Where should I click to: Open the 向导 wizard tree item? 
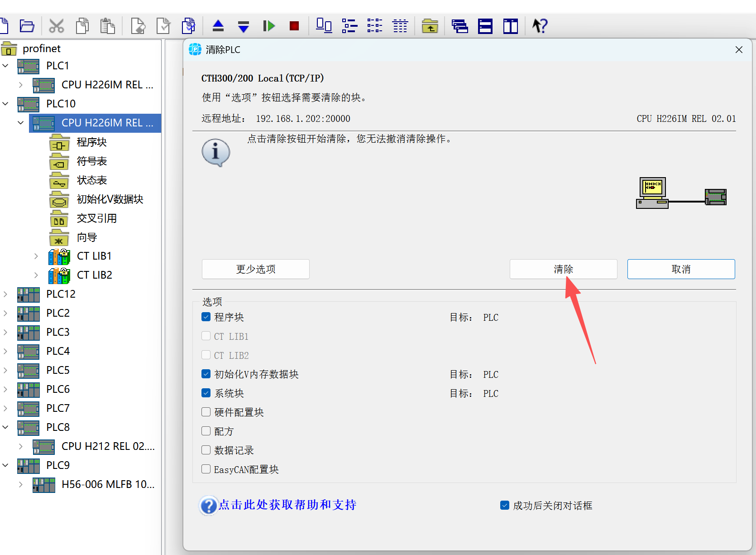pyautogui.click(x=87, y=237)
